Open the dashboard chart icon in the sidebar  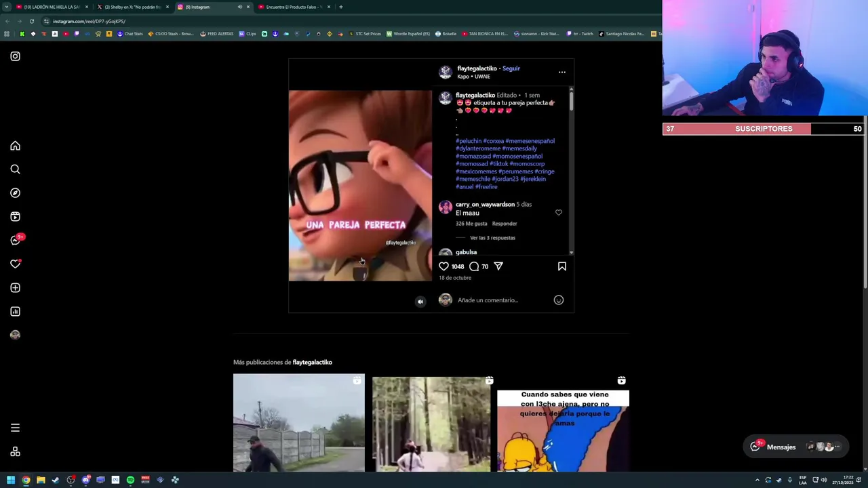coord(15,312)
